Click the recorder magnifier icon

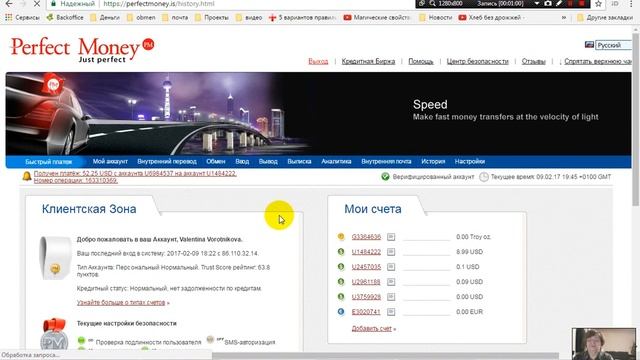click(x=432, y=4)
